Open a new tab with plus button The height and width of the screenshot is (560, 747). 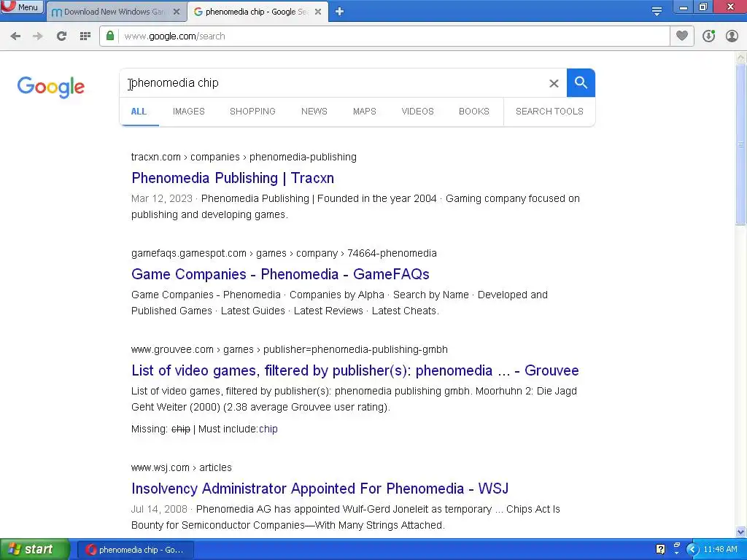tap(339, 12)
